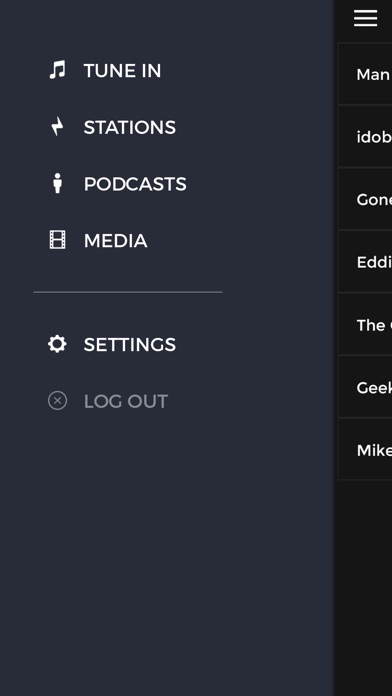Open the "idob" list entry
This screenshot has width=392, height=696.
click(x=365, y=137)
